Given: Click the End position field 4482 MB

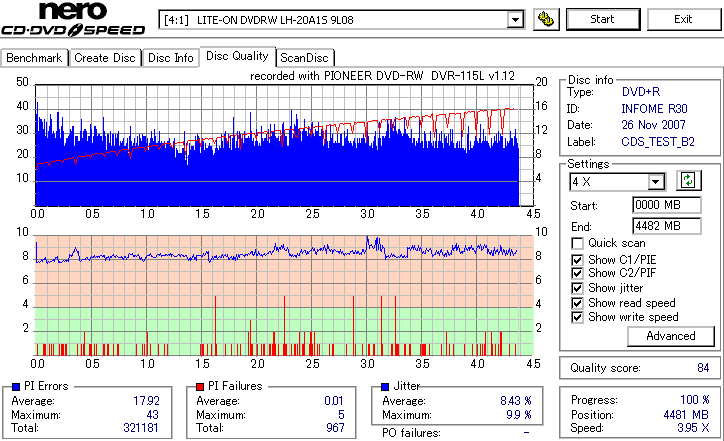Looking at the screenshot, I should (x=666, y=226).
